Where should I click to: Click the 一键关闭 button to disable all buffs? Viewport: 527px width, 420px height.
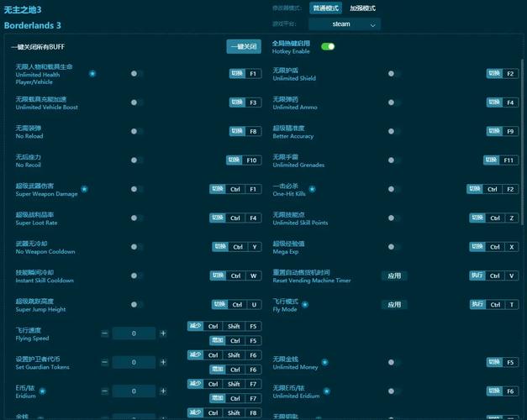point(244,47)
